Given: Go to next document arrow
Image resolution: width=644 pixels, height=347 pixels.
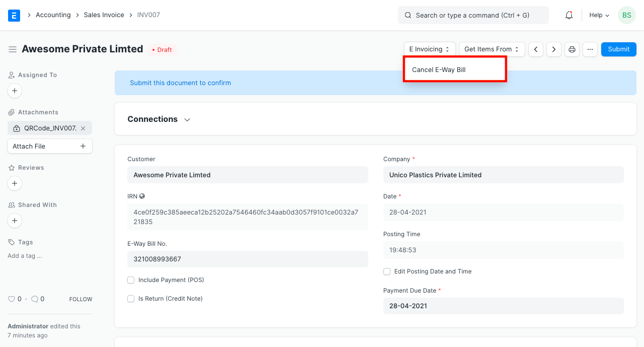Looking at the screenshot, I should click(x=554, y=49).
